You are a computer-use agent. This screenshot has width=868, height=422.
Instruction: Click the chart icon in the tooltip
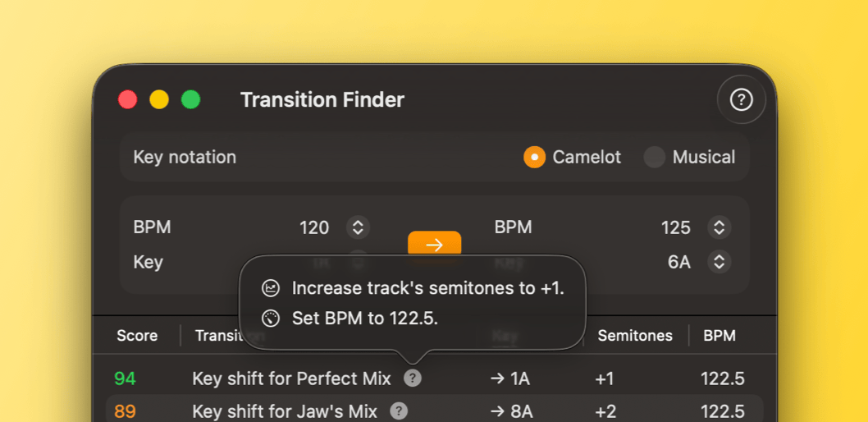(271, 288)
